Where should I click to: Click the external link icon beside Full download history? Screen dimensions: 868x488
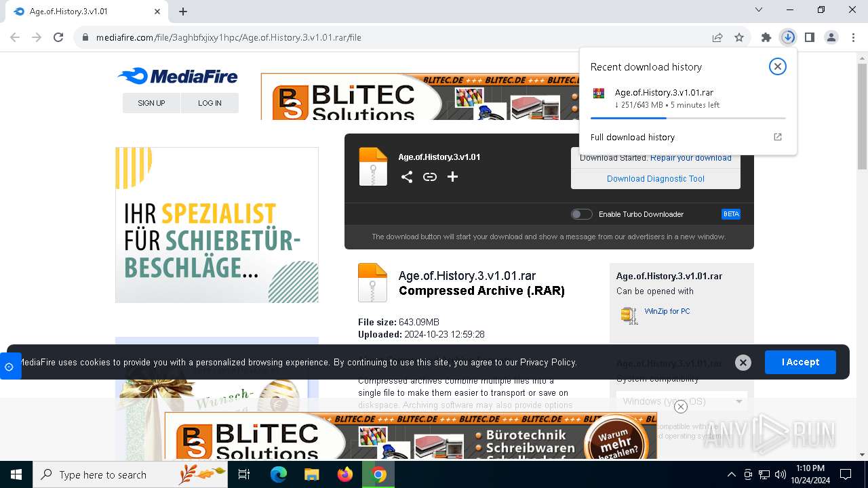[x=778, y=137]
